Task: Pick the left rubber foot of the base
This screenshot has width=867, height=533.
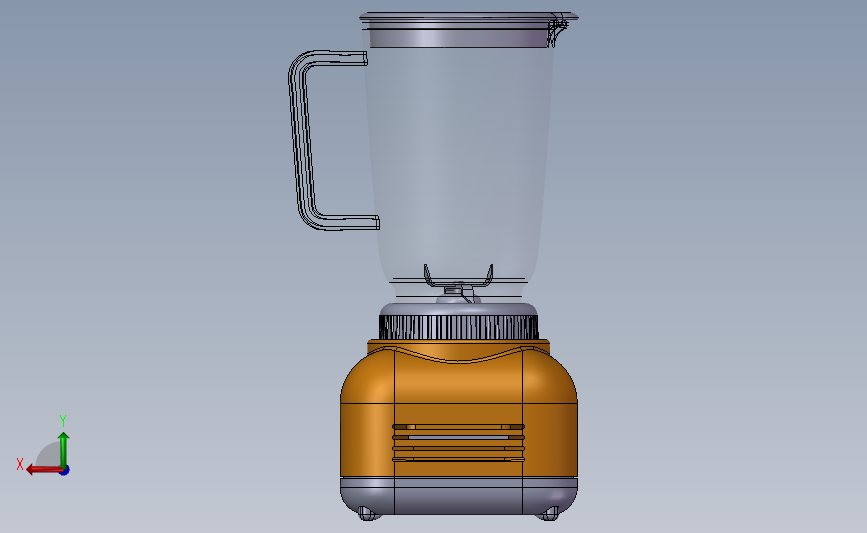Action: pos(368,514)
